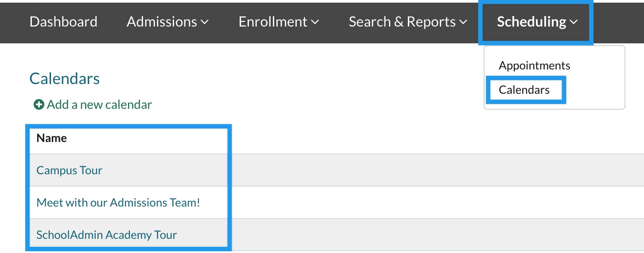Go to the Dashboard page

click(x=63, y=22)
